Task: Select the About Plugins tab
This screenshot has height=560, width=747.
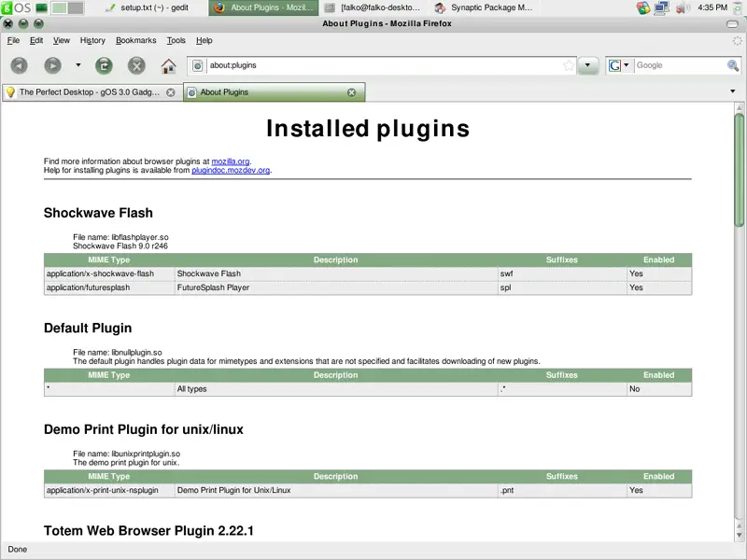Action: pyautogui.click(x=275, y=92)
